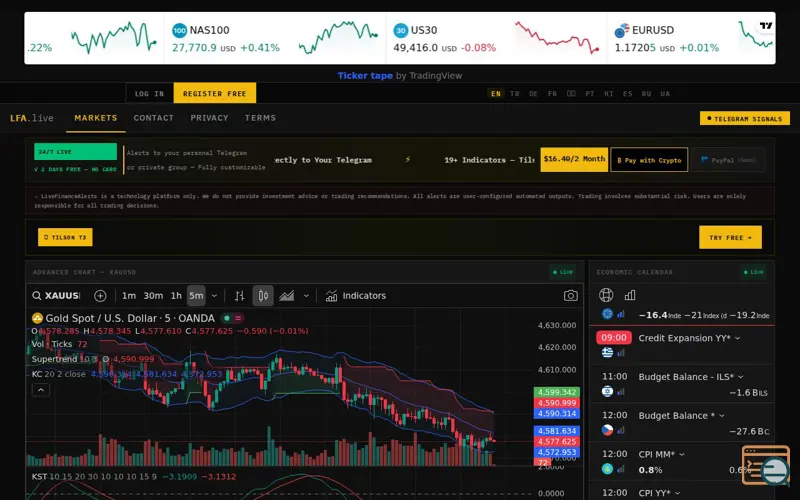Click the LOG IN button
Screen dimensions: 800x500
149,93
